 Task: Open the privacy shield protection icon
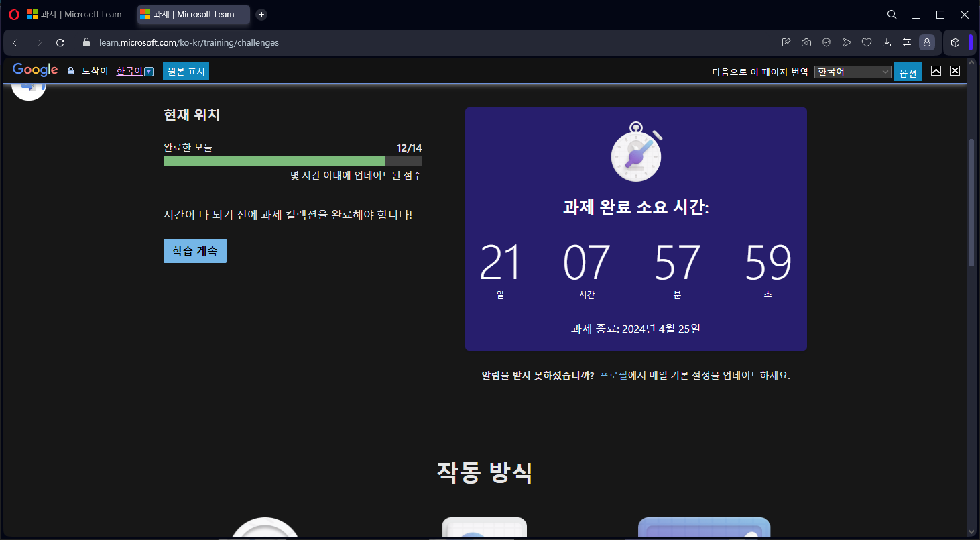826,42
